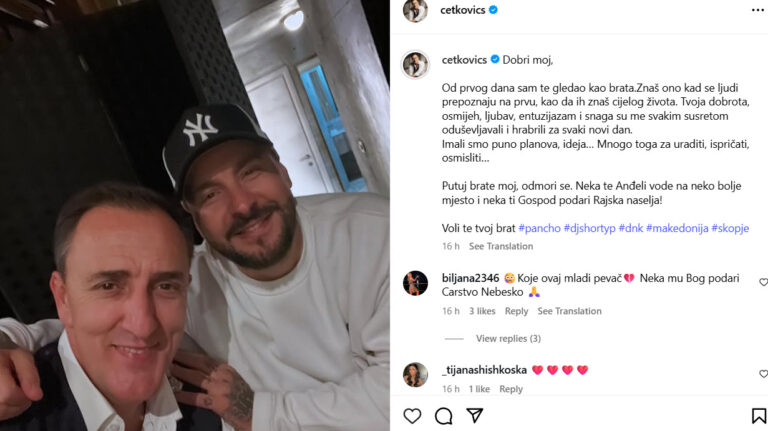Reply to _tijanashishkoska's comment

pyautogui.click(x=511, y=389)
